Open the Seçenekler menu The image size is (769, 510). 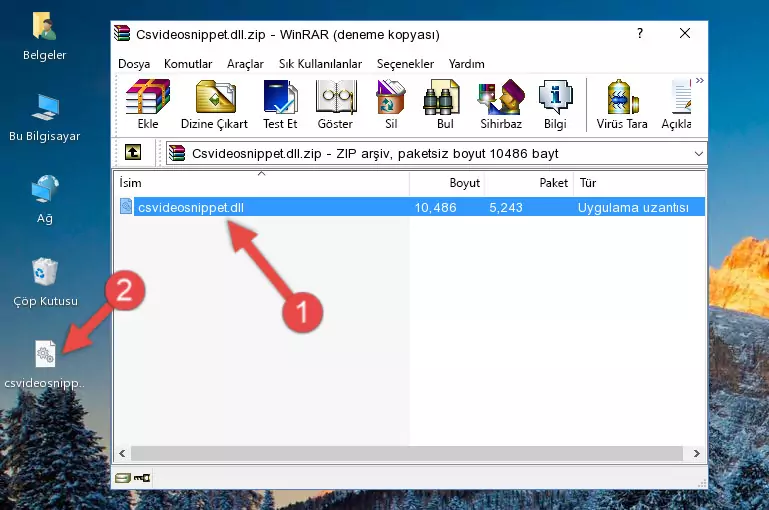[405, 64]
